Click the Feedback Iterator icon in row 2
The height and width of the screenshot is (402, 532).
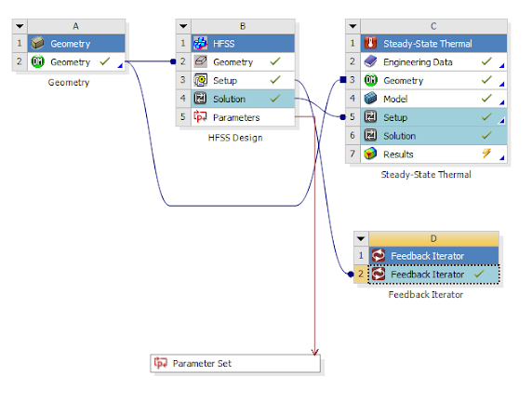tap(379, 274)
